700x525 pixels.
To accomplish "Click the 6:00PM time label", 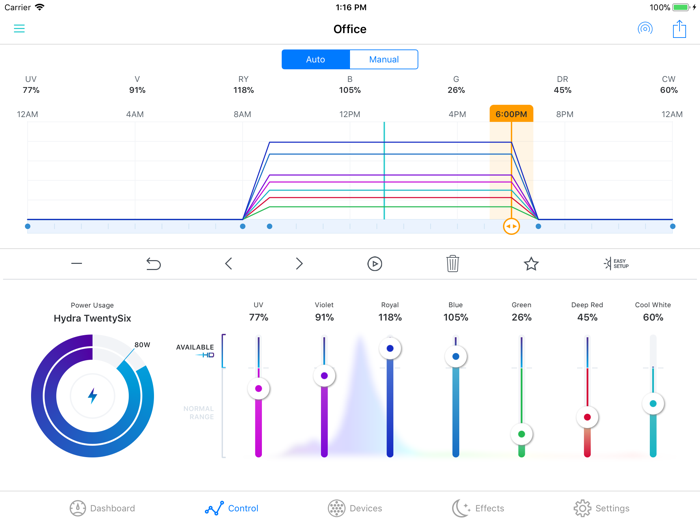I will [512, 114].
